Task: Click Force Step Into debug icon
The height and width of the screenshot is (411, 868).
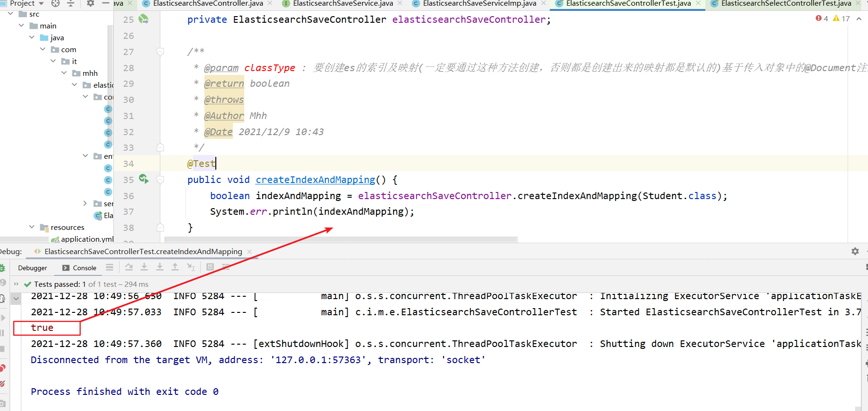Action: pos(160,267)
